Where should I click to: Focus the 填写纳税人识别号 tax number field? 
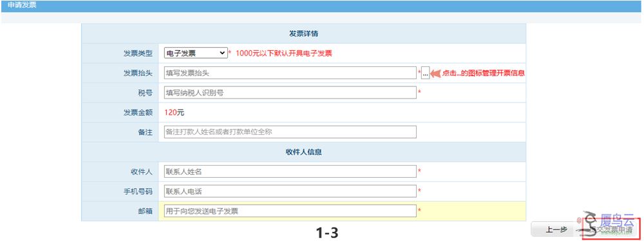click(x=290, y=93)
